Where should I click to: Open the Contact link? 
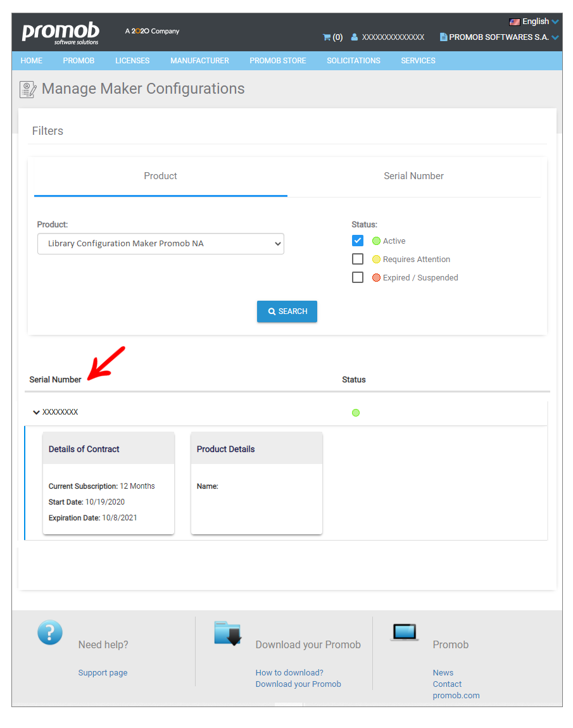[447, 684]
